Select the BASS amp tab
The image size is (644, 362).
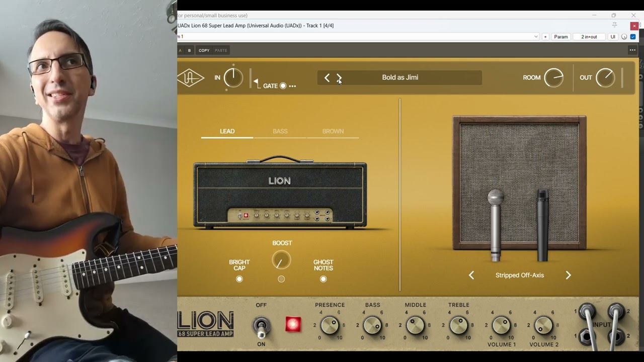[280, 131]
